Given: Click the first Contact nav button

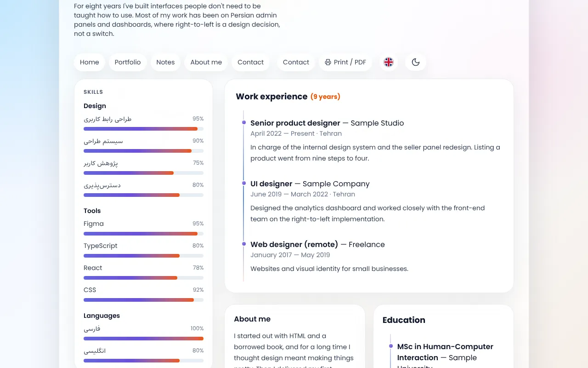Looking at the screenshot, I should point(251,62).
